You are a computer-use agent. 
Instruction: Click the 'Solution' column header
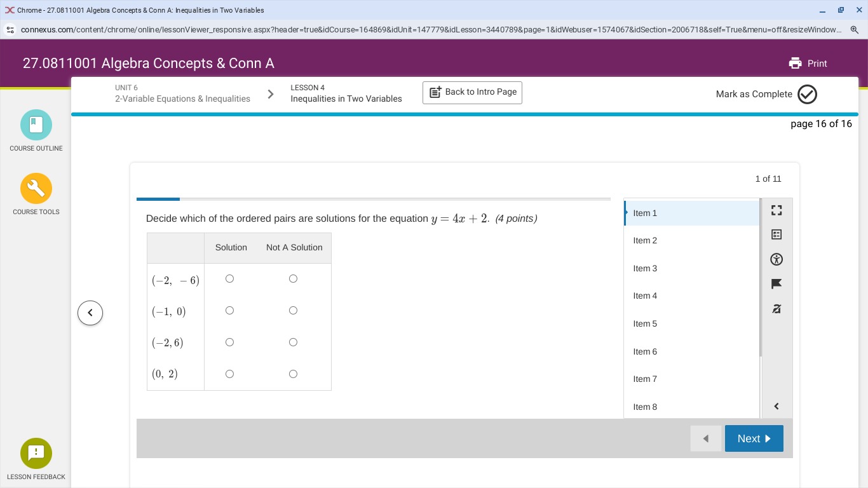click(x=231, y=248)
